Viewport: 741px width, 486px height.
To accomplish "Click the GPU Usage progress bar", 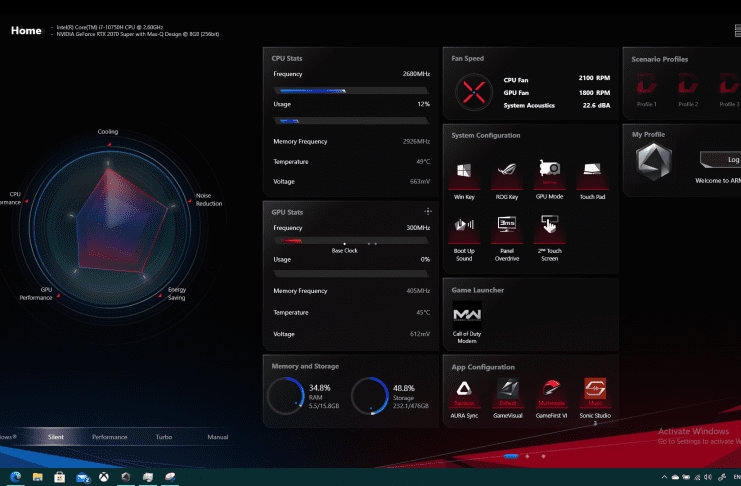I will pos(351,273).
